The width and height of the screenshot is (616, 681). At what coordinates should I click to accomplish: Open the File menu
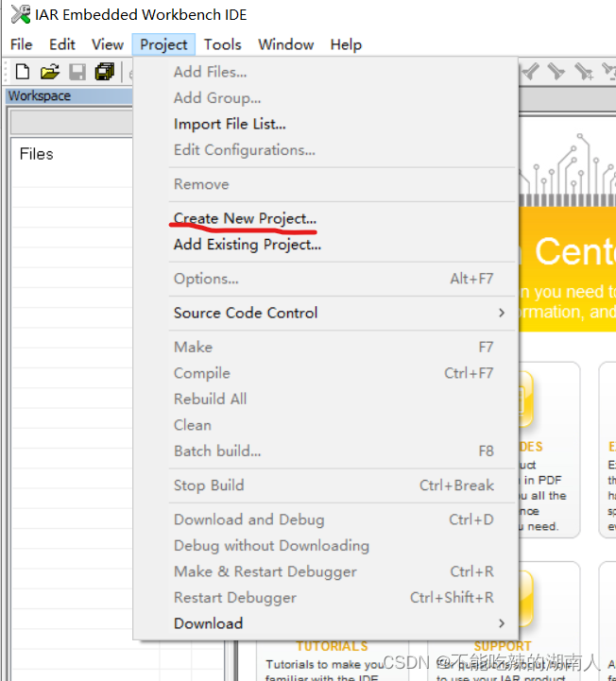(x=22, y=44)
